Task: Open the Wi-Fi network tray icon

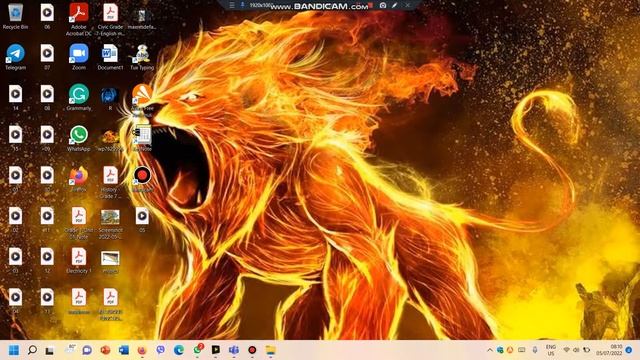Action: pyautogui.click(x=567, y=350)
